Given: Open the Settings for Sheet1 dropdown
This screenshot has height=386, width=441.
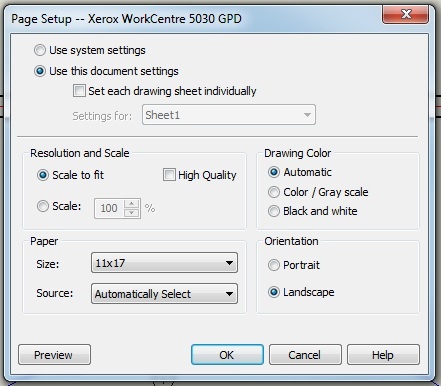Looking at the screenshot, I should pos(229,115).
